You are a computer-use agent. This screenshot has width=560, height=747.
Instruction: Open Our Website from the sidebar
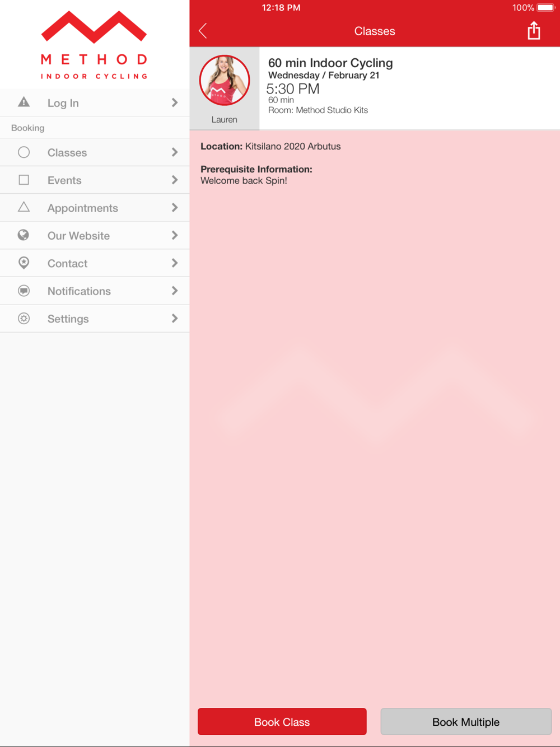(95, 236)
